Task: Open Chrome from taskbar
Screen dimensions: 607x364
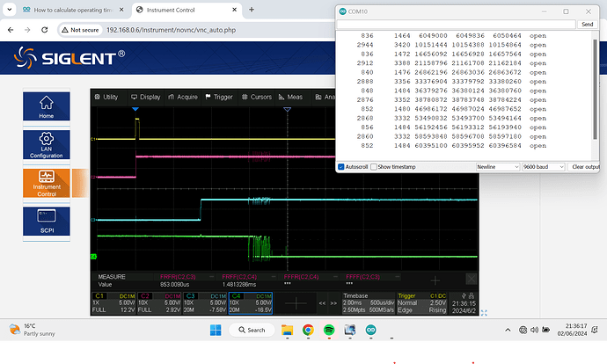Action: pos(308,330)
